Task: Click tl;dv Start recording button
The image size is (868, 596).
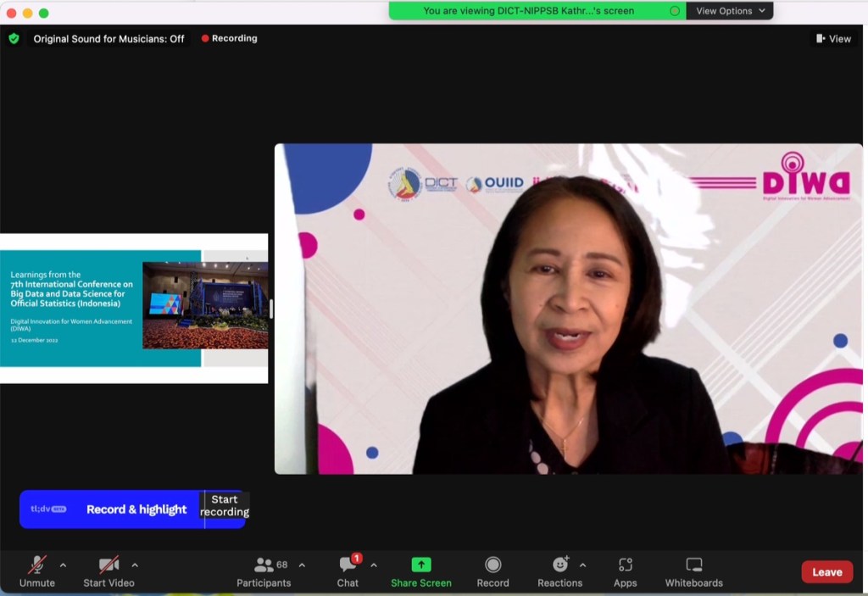Action: tap(225, 506)
